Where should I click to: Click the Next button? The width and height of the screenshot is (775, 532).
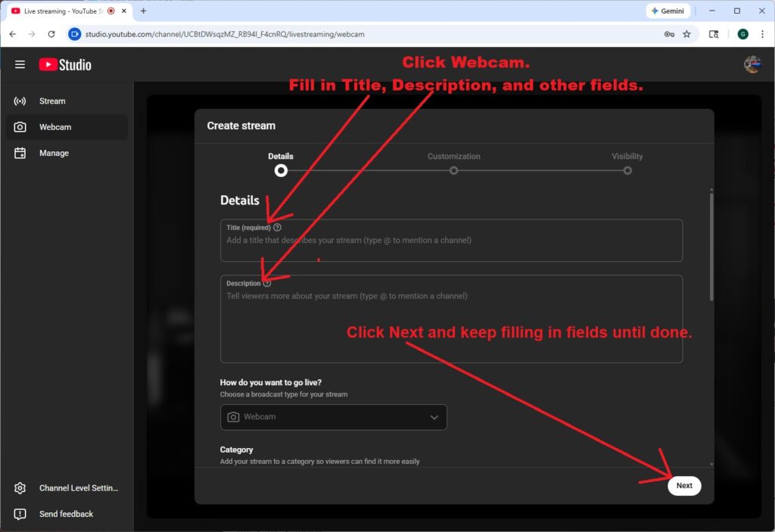[x=683, y=486]
